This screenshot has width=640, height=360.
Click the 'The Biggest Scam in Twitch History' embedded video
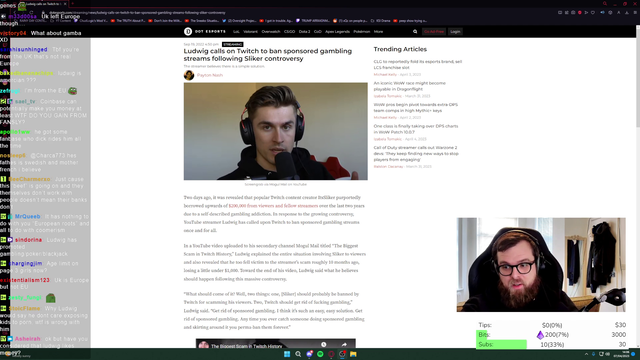point(276,343)
